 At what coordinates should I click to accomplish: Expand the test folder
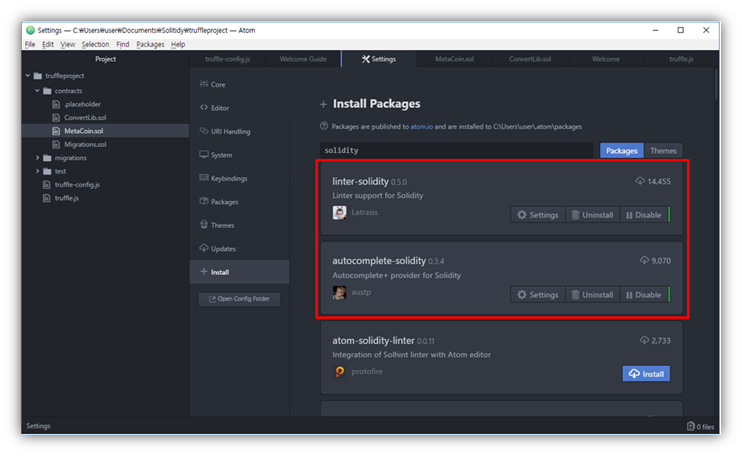point(37,171)
